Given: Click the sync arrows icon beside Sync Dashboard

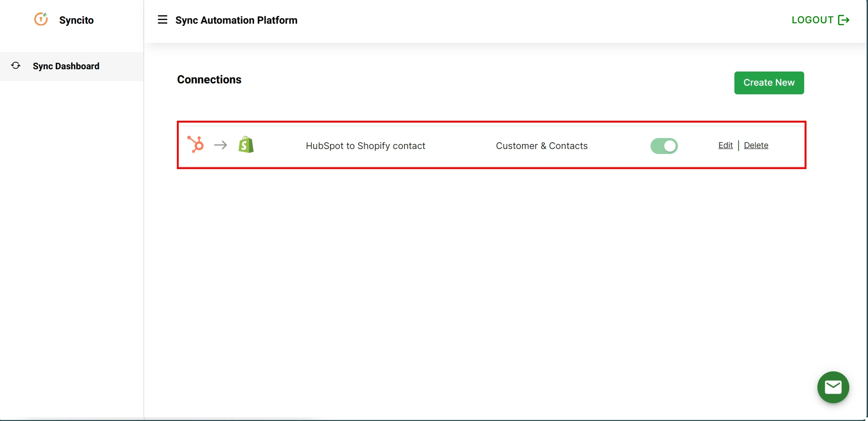Looking at the screenshot, I should click(15, 66).
